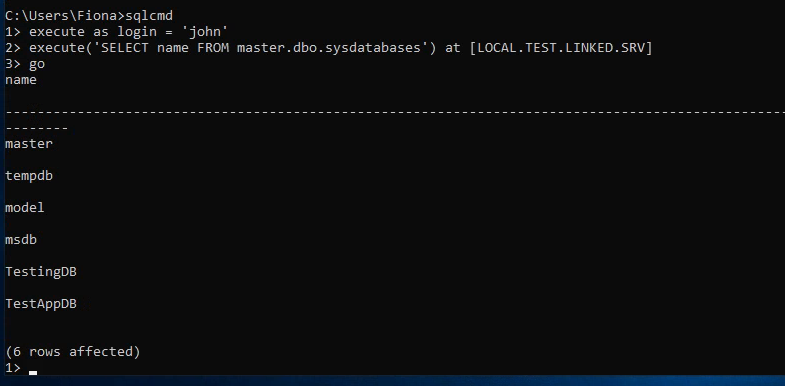Click the TestingDB database row

click(x=41, y=272)
